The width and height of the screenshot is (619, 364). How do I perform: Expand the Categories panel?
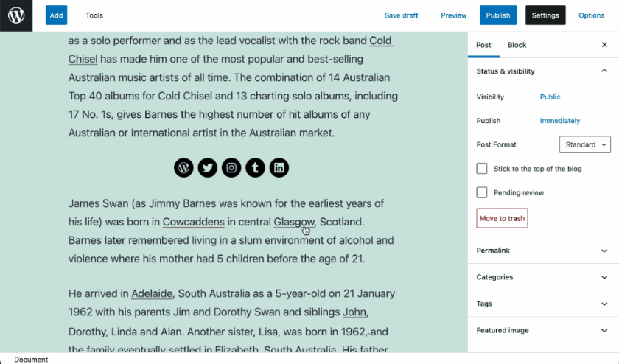[x=542, y=277]
